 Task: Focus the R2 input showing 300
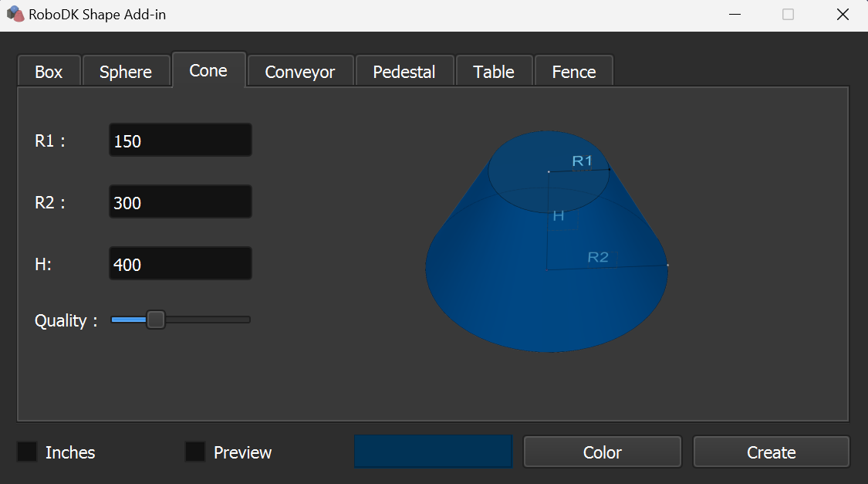point(181,202)
